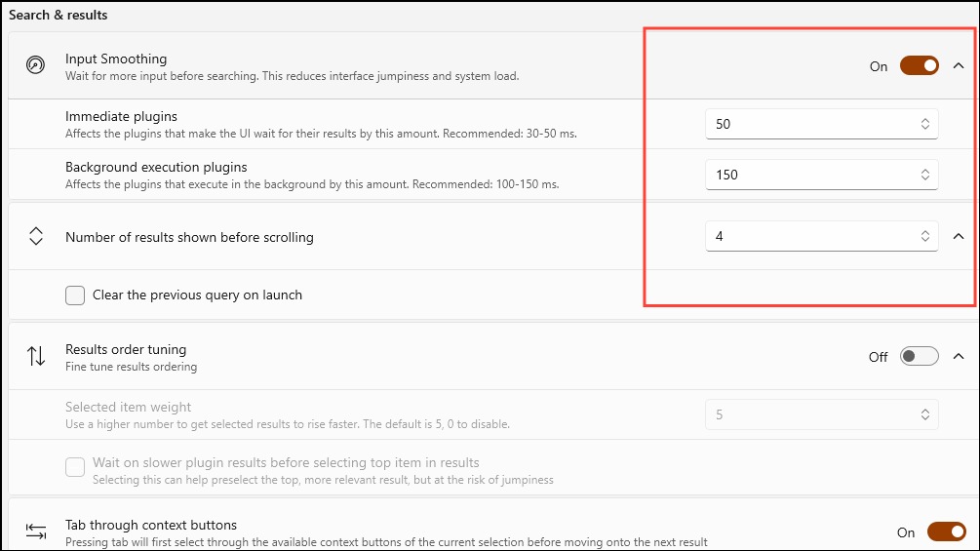Click the Background execution plugins spinner arrows
980x551 pixels.
(925, 175)
